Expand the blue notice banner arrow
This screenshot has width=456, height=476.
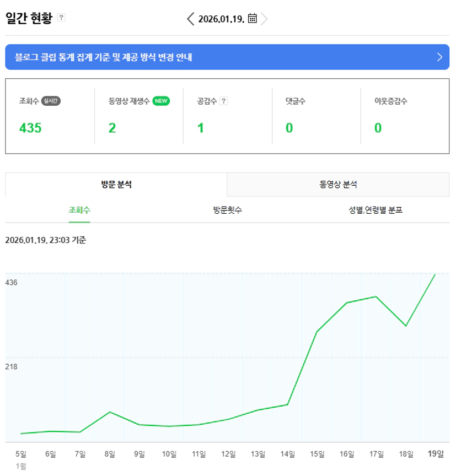click(x=439, y=57)
